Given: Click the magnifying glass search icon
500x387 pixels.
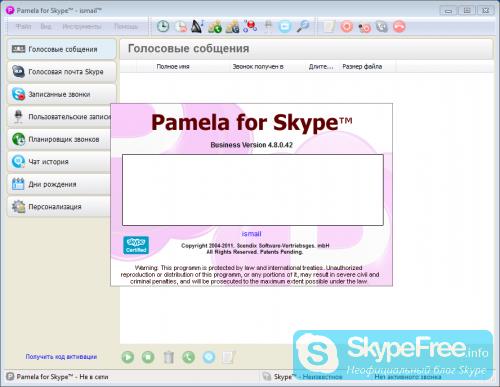Looking at the screenshot, I should pyautogui.click(x=303, y=26).
